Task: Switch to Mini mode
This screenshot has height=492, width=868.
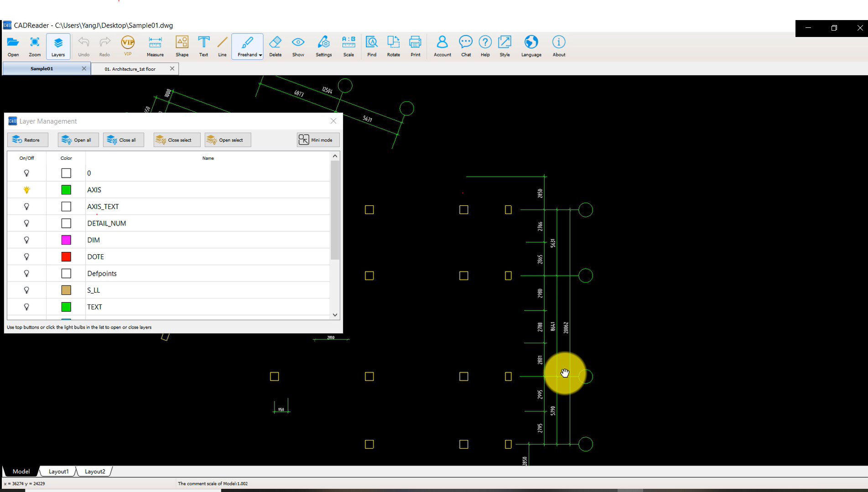Action: [x=318, y=140]
